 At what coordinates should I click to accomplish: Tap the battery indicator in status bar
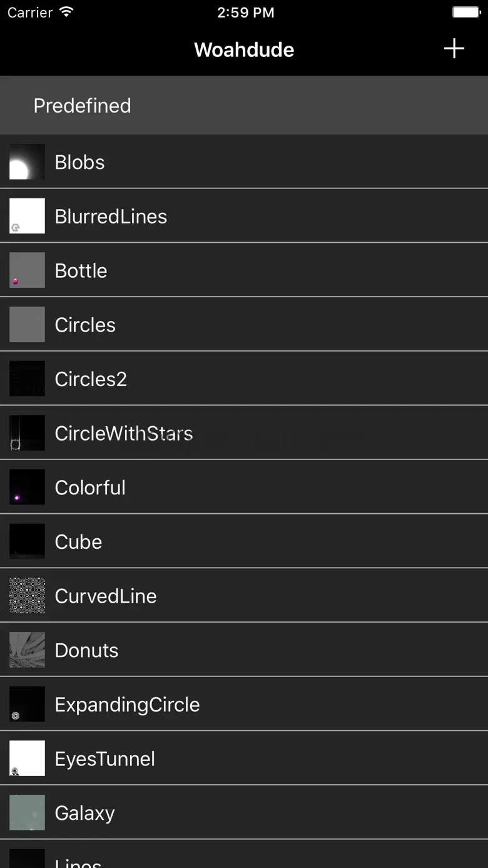click(x=466, y=13)
